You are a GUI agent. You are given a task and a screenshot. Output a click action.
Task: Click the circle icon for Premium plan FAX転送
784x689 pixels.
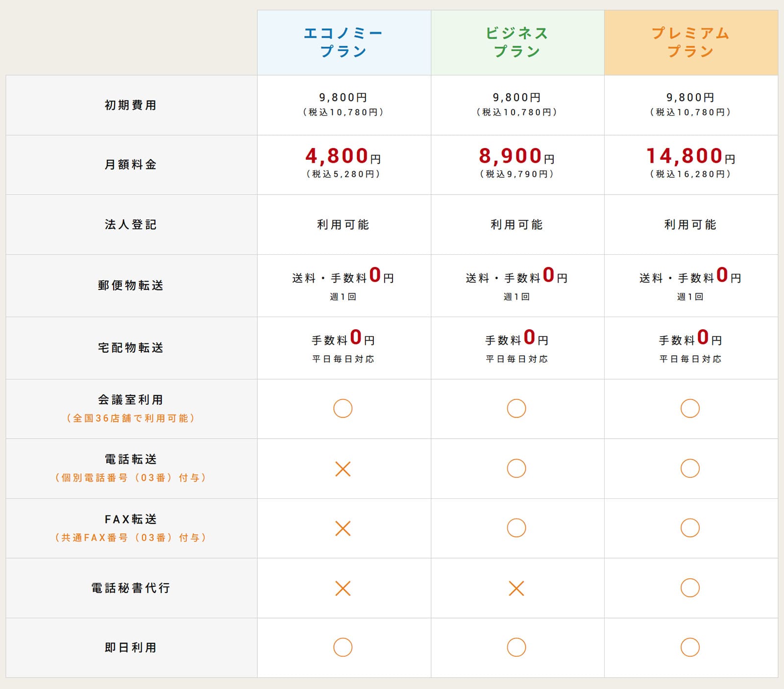(x=690, y=528)
